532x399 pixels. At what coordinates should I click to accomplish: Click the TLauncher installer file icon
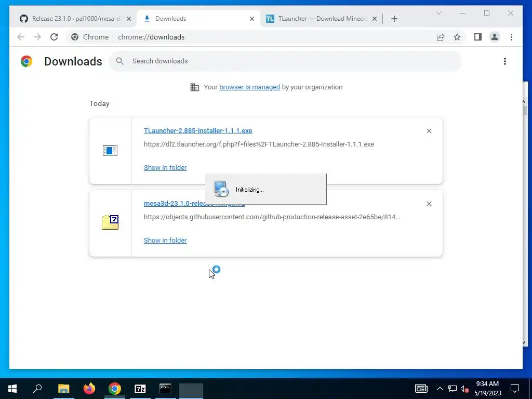coord(110,150)
